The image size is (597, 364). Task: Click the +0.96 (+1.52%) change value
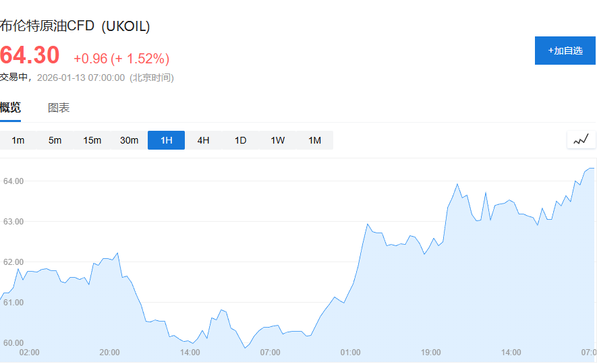[121, 59]
